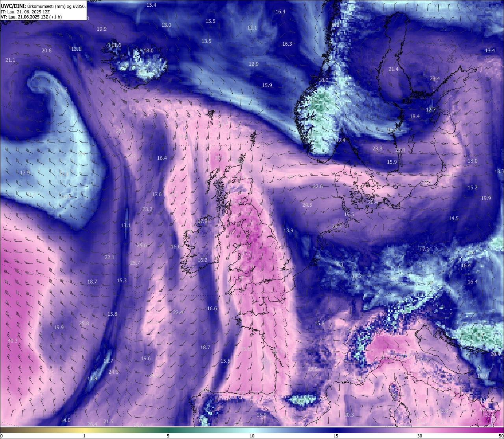Screen dimensions: 504x439
Task: Select the 16.3 value label
Action: click(x=287, y=44)
